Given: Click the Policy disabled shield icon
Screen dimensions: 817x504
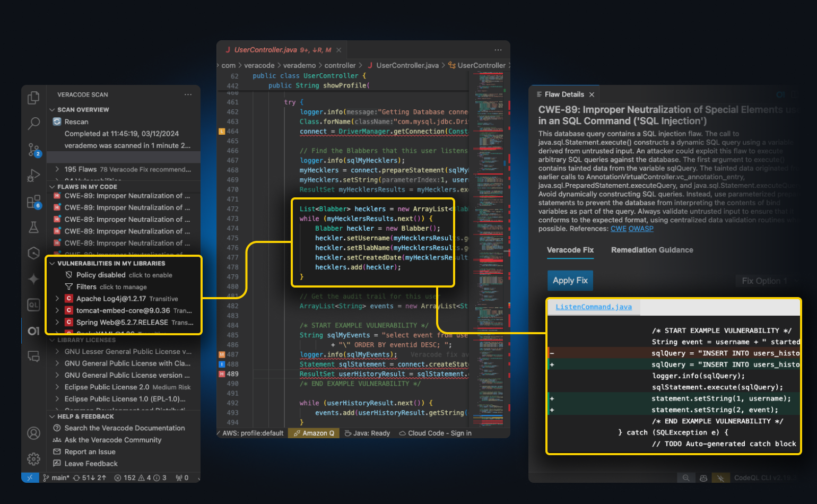Looking at the screenshot, I should [x=68, y=275].
